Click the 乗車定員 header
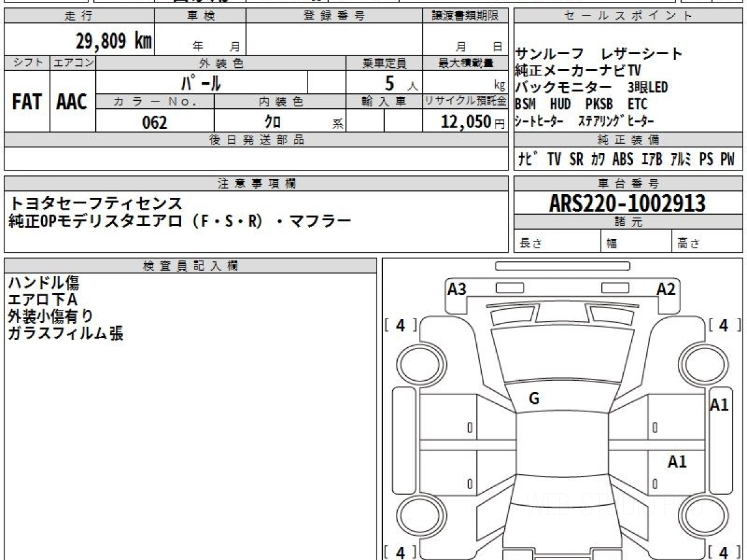Image resolution: width=747 pixels, height=560 pixels. (x=384, y=63)
